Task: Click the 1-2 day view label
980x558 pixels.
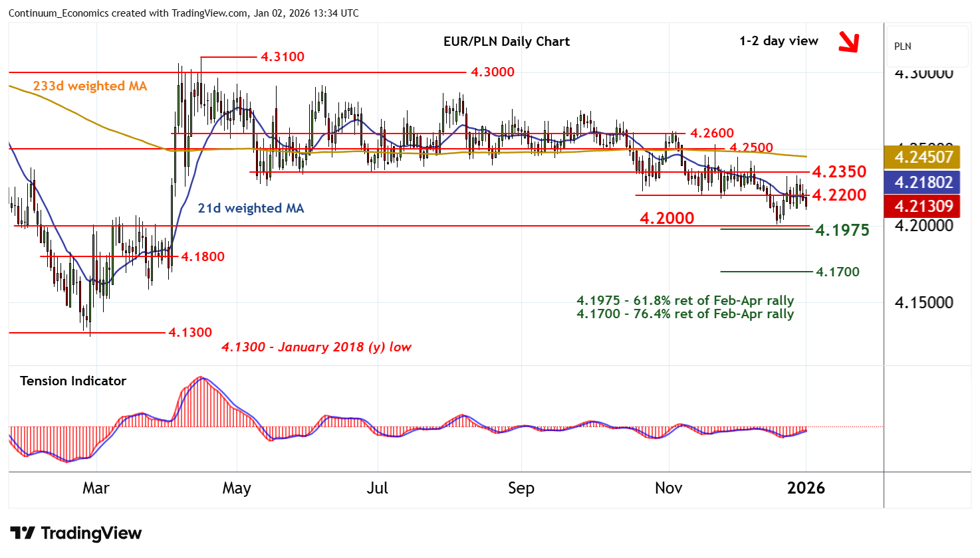Action: pos(779,41)
